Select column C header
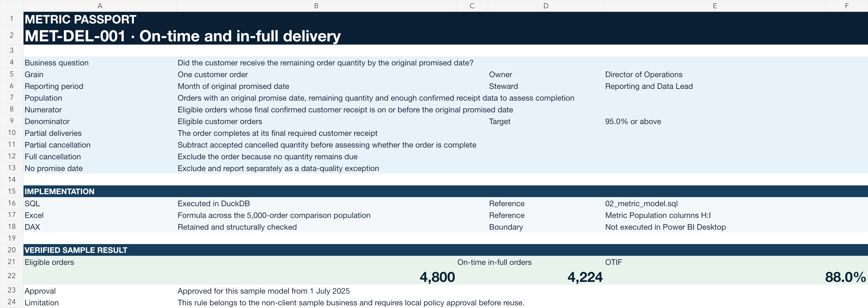Viewport: 868px width, 308px height. click(x=472, y=6)
